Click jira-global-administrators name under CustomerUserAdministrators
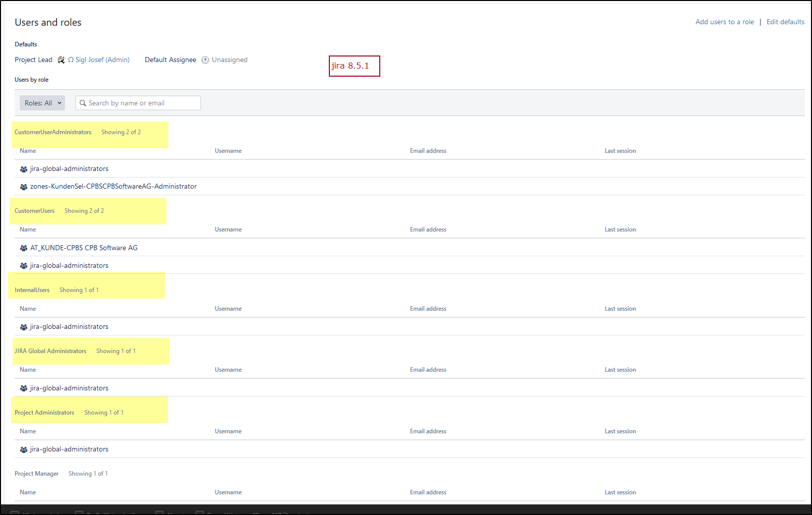Screen dimensions: 812x515 pos(69,168)
